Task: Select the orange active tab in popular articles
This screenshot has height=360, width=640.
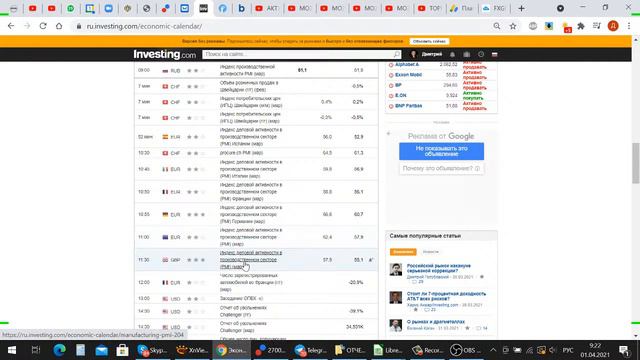Action: 403,252
